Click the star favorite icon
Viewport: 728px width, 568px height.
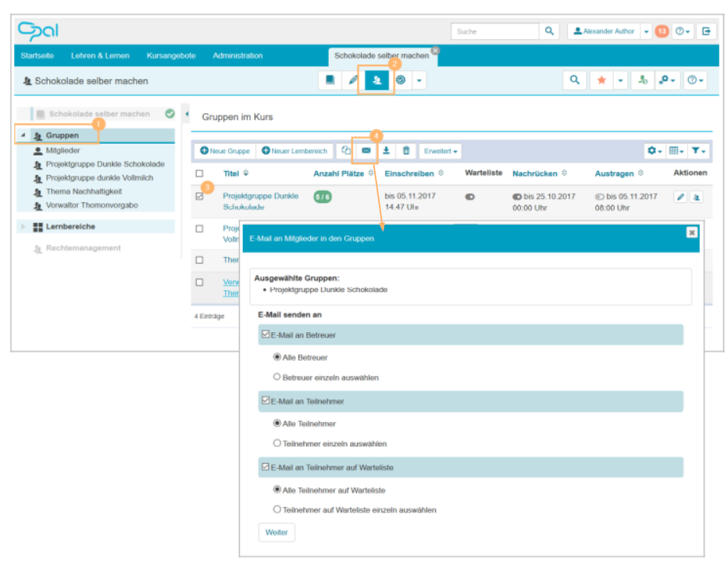click(601, 80)
